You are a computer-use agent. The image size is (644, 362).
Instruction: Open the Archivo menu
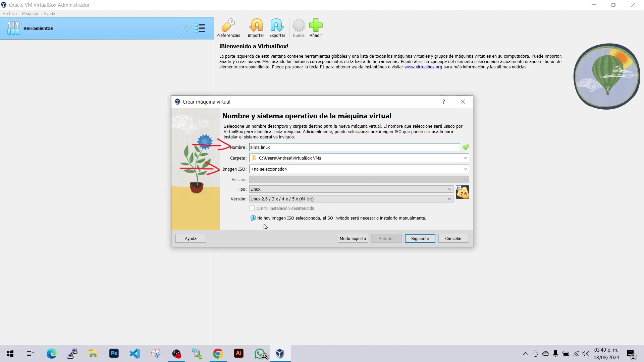tap(10, 14)
